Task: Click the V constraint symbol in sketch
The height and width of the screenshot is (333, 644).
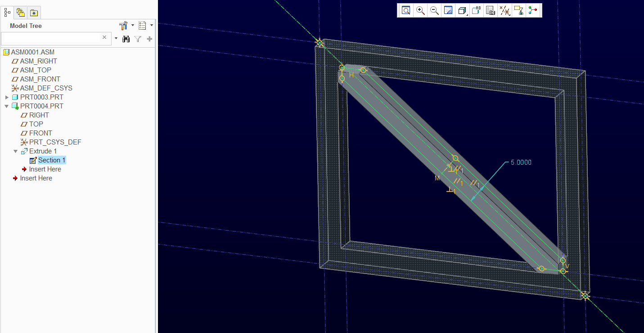Action: click(x=567, y=266)
